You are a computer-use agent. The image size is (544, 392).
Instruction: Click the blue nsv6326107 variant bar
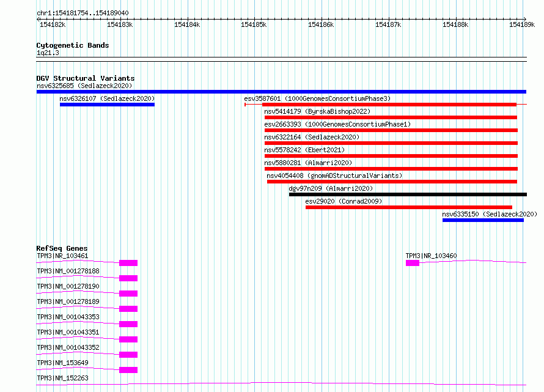107,105
